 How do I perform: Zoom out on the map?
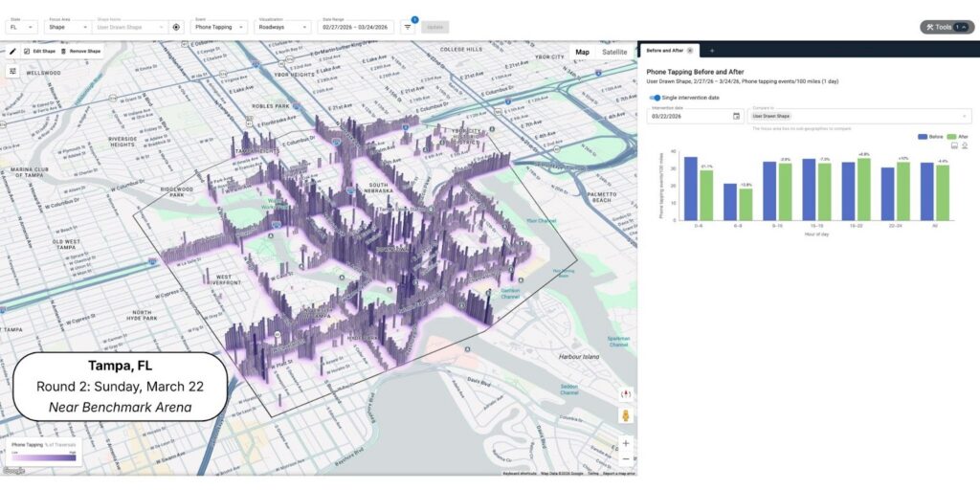pos(626,458)
